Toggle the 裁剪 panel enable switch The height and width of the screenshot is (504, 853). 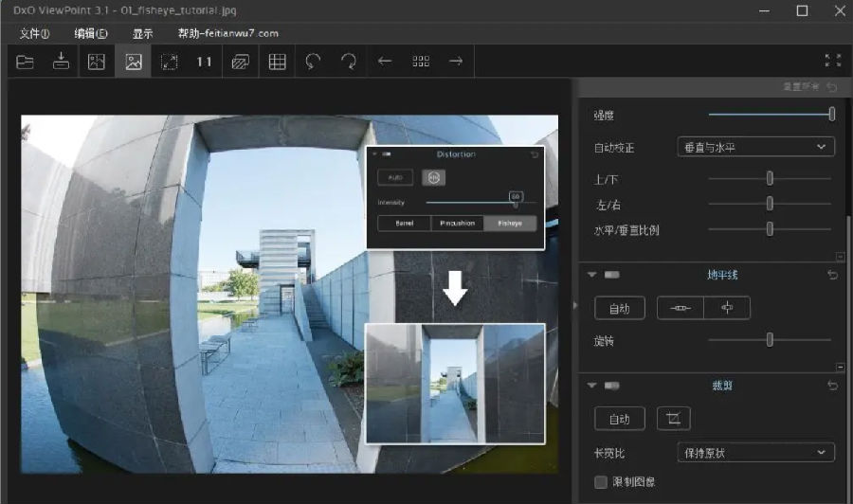coord(612,386)
